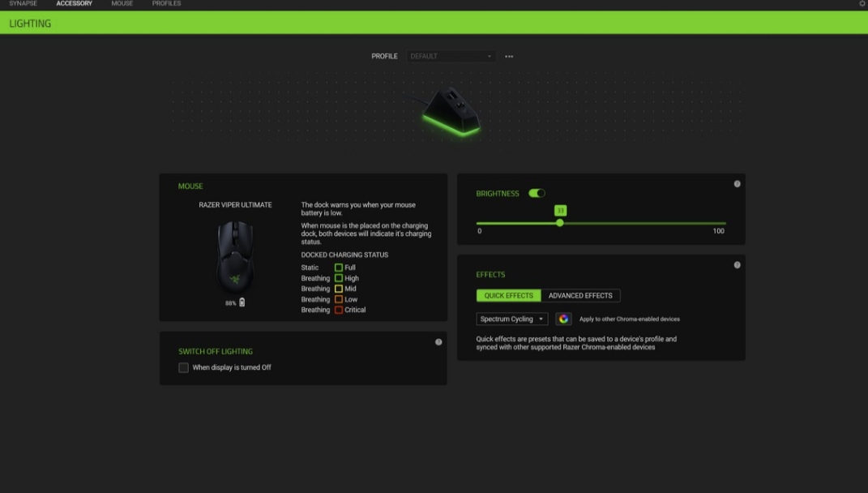Click the green Full status color swatch
Viewport: 868px width, 493px height.
[x=338, y=268]
